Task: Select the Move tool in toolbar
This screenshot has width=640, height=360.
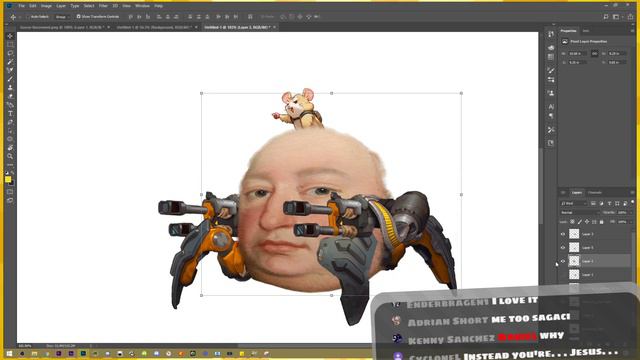Action: click(10, 36)
